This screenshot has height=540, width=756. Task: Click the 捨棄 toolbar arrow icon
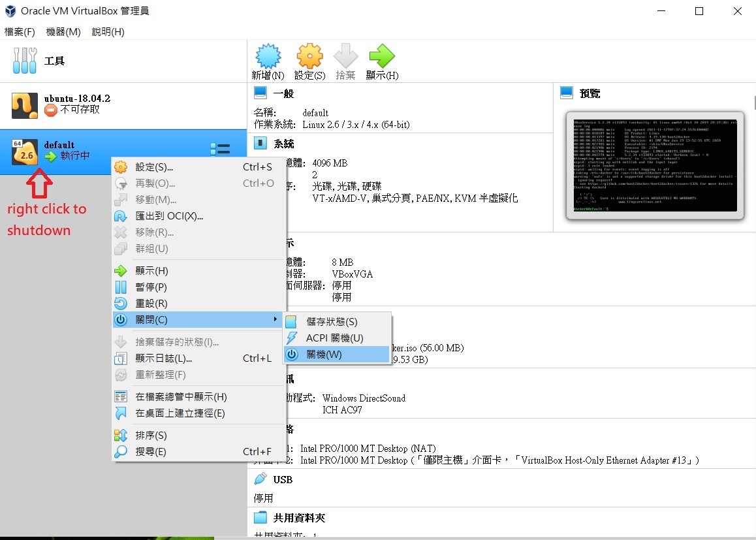tap(346, 56)
